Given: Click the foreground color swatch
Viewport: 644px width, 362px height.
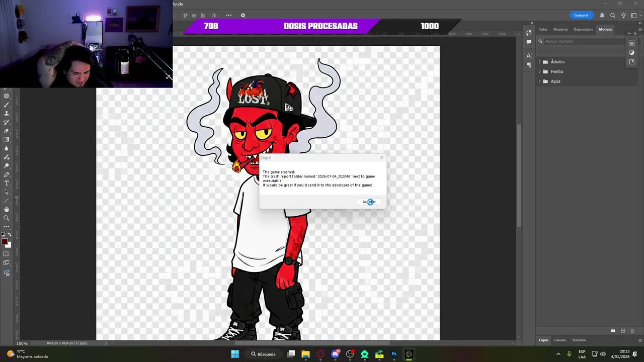Looking at the screenshot, I should point(4,242).
